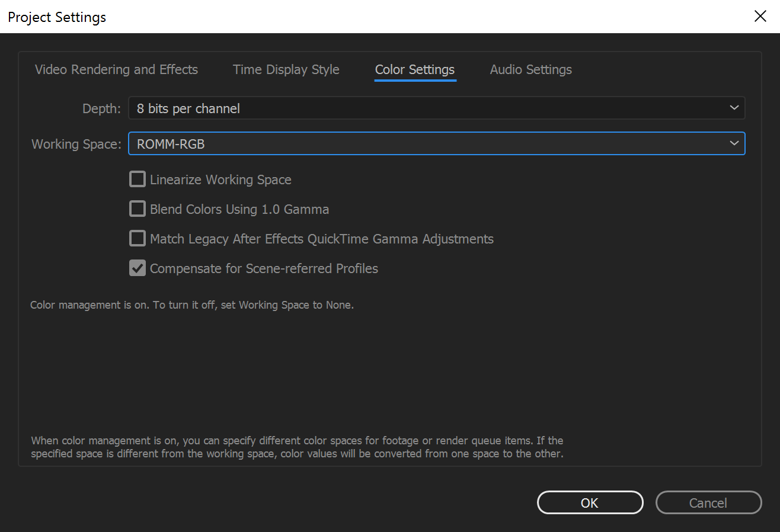This screenshot has width=780, height=532.
Task: Click the Project Settings title
Action: click(x=56, y=17)
